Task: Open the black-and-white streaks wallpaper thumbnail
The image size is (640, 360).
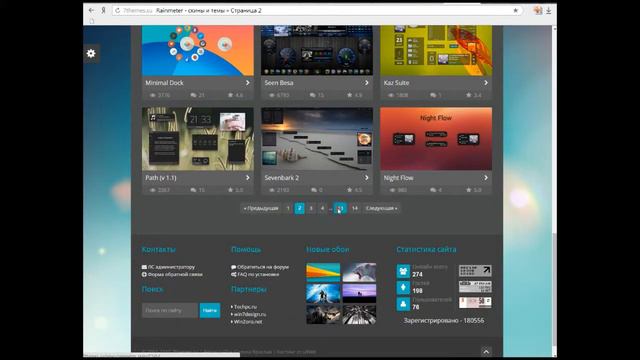Action: pos(359,315)
